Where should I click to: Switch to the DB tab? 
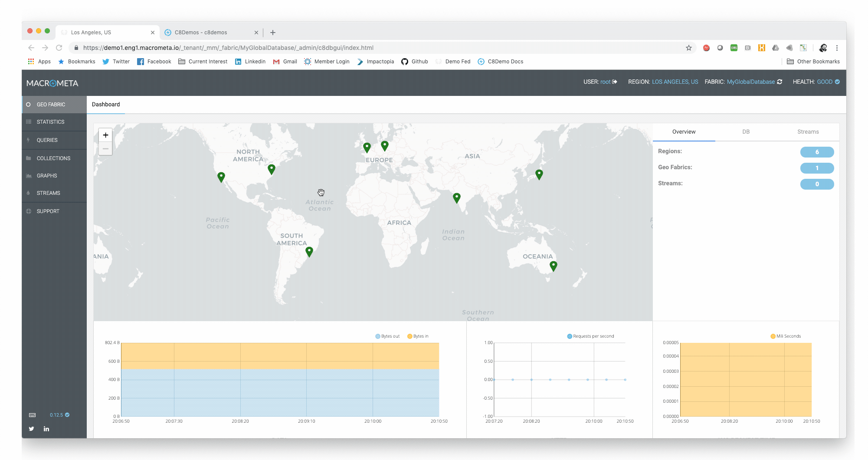[x=746, y=132]
